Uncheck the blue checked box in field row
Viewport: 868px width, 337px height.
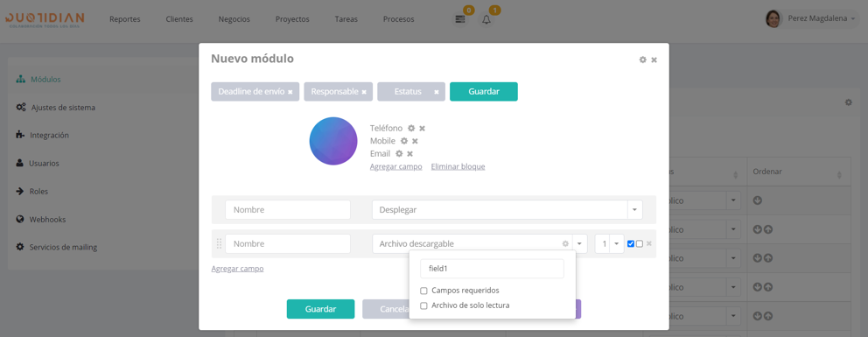[x=631, y=244]
